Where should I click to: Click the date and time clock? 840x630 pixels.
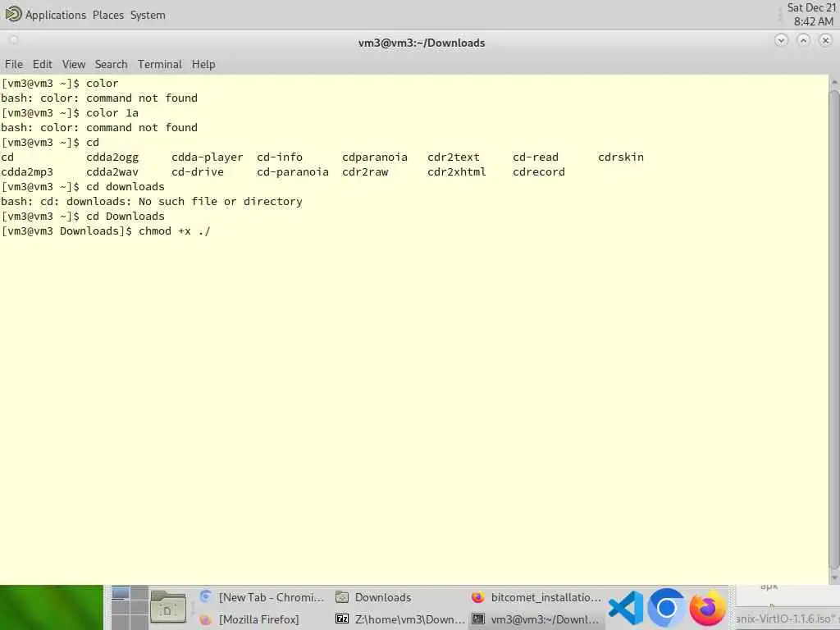tap(811, 15)
